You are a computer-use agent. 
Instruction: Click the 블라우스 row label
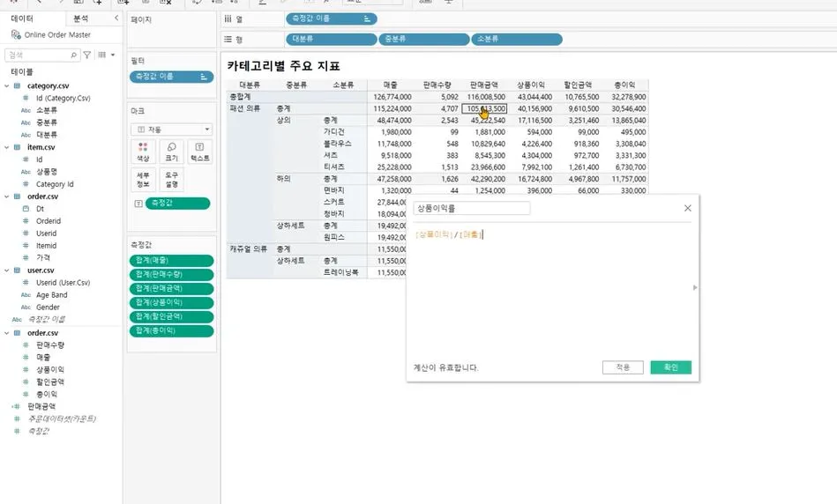click(338, 144)
